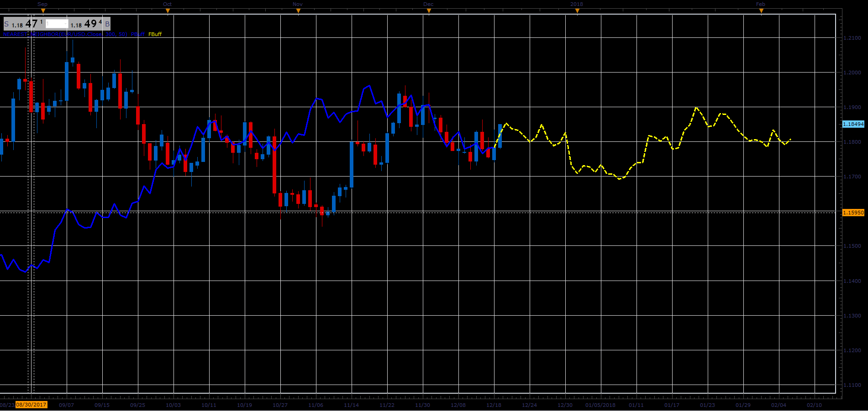Click the 11/06 date axis label
868x411 pixels.
[316, 405]
